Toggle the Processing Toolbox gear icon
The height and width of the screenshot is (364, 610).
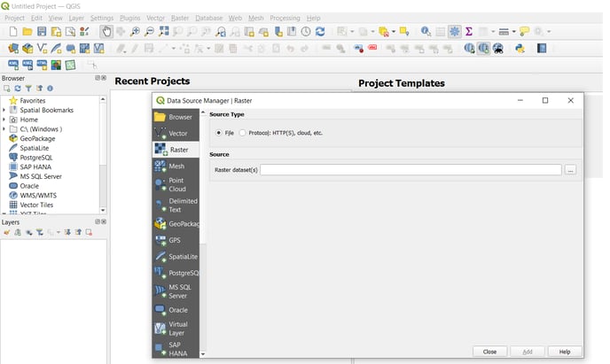[454, 32]
